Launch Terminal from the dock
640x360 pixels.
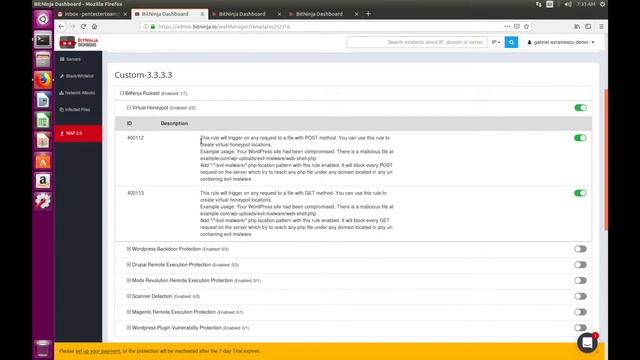pos(43,40)
